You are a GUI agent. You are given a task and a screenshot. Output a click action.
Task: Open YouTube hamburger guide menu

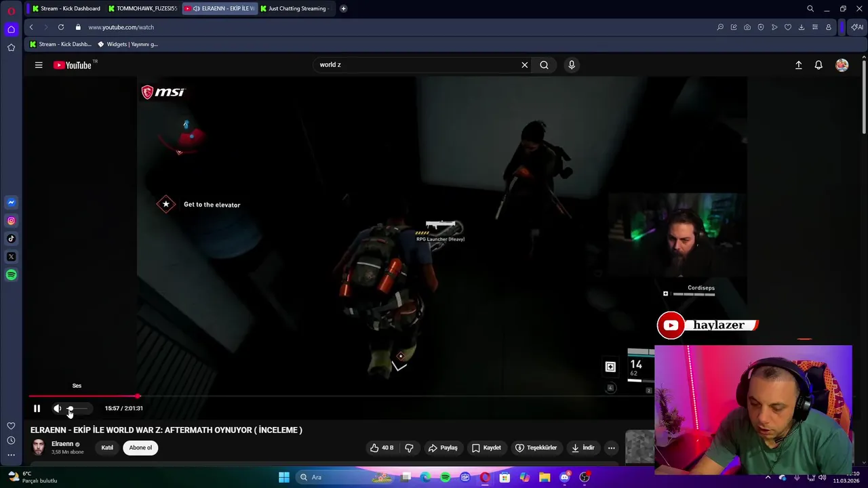tap(39, 65)
